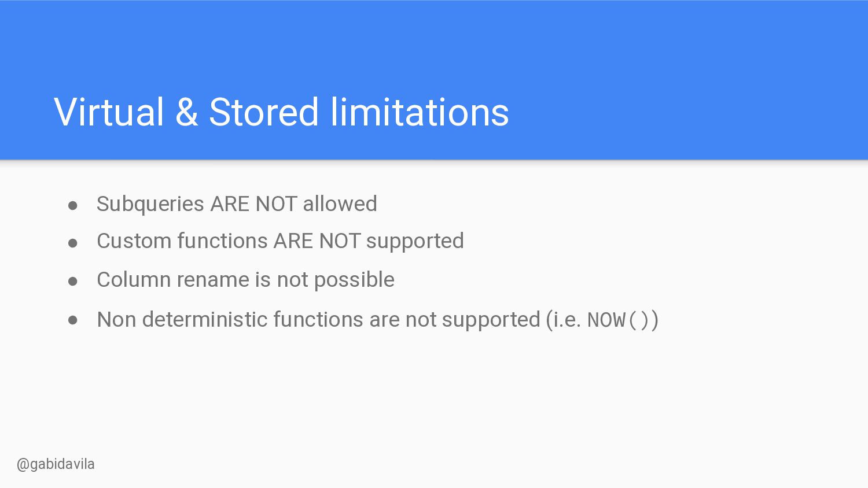Click the bullet dot before "Subqueries"
The height and width of the screenshot is (488, 868).
point(73,205)
